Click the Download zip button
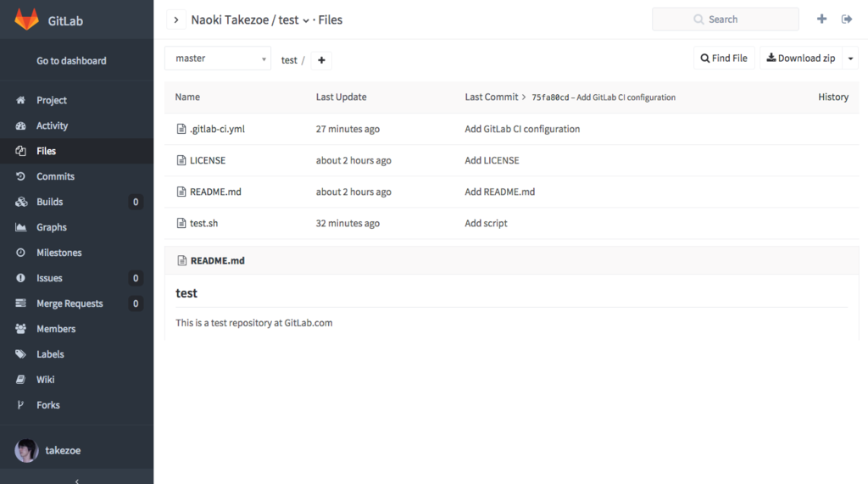Screen dimensions: 868x484 click(800, 58)
